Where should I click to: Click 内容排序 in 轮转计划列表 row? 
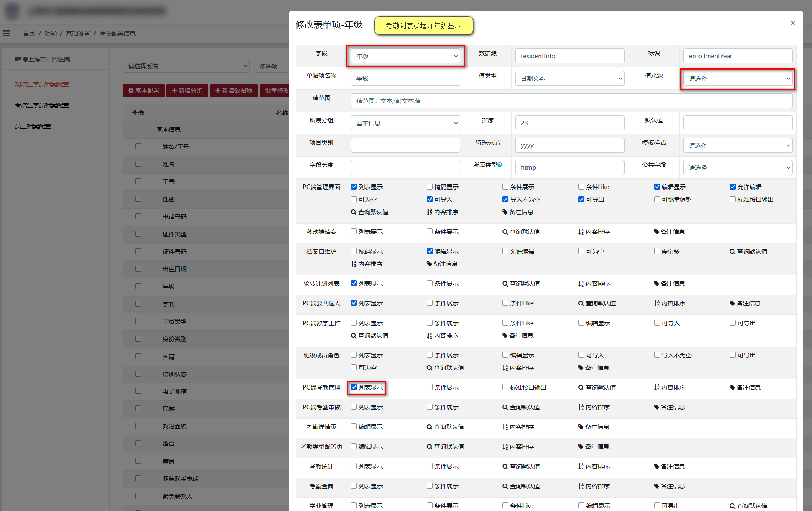(594, 284)
